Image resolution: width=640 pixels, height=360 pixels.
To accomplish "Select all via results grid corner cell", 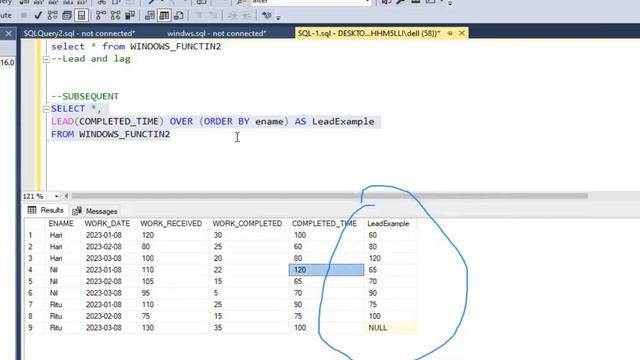I will pos(34,224).
